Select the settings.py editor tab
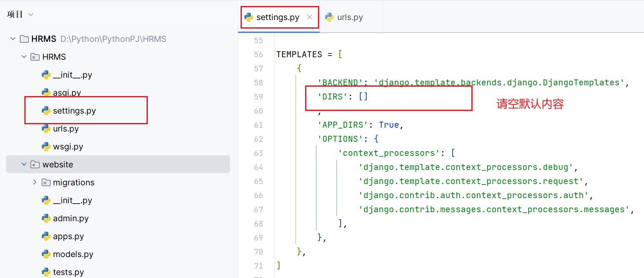This screenshot has height=278, width=644. (277, 18)
